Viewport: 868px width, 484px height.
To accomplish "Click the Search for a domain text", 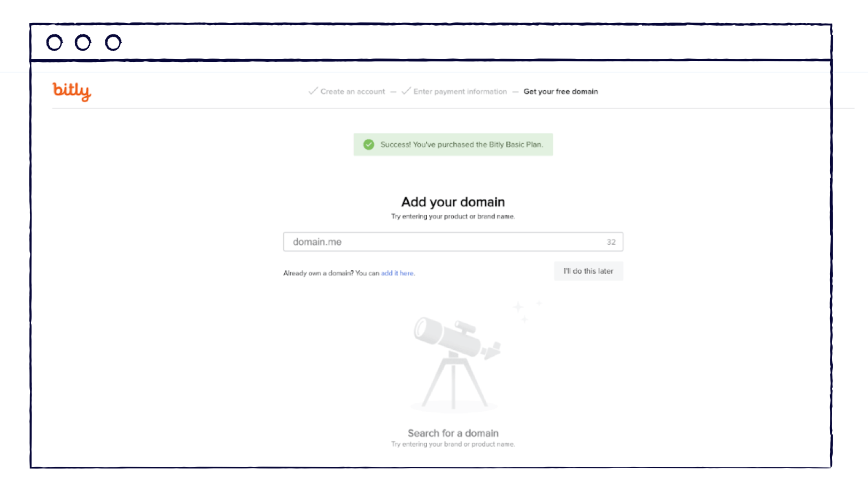I will pos(453,433).
